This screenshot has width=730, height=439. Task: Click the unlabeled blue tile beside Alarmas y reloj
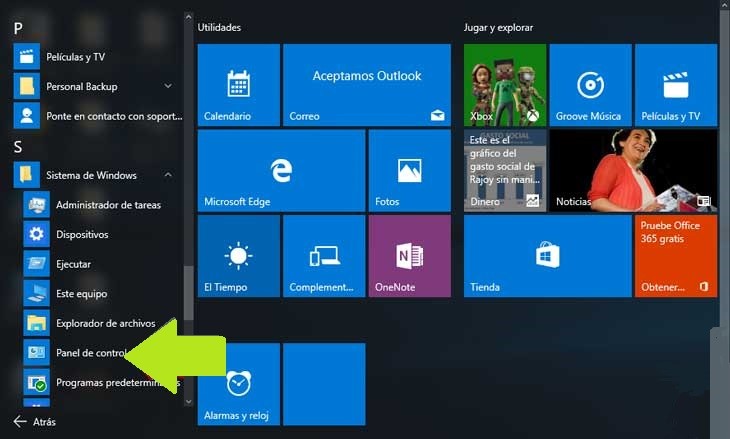pos(324,384)
